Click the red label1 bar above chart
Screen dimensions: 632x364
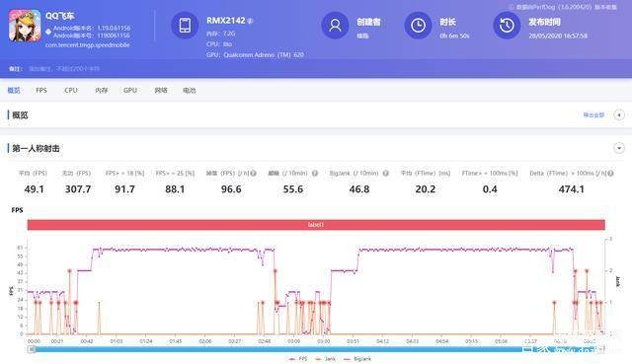coord(316,225)
